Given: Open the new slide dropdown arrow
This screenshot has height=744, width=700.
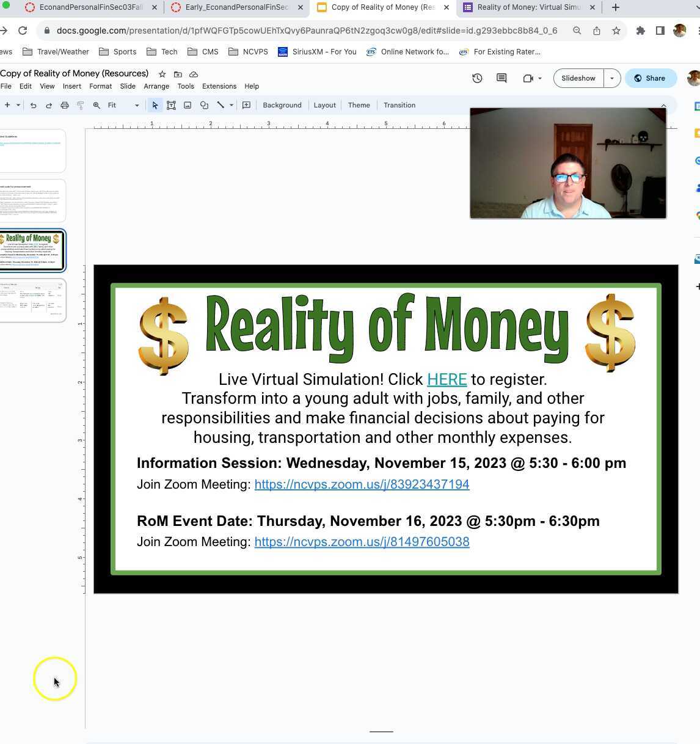Looking at the screenshot, I should point(18,105).
